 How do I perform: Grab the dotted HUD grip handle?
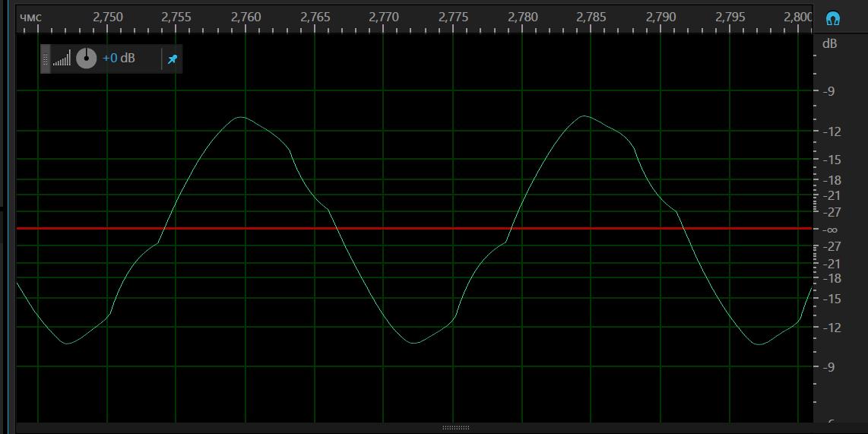click(46, 59)
